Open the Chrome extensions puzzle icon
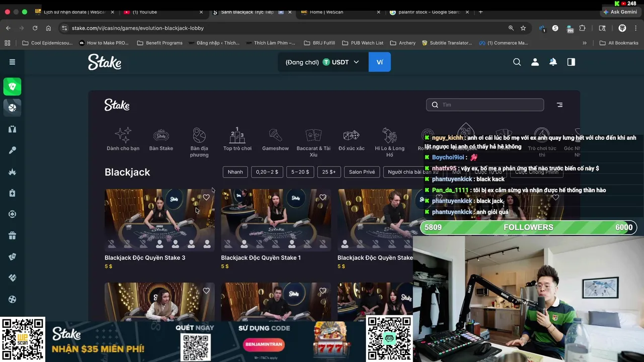Viewport: 644px width, 362px height. point(583,28)
